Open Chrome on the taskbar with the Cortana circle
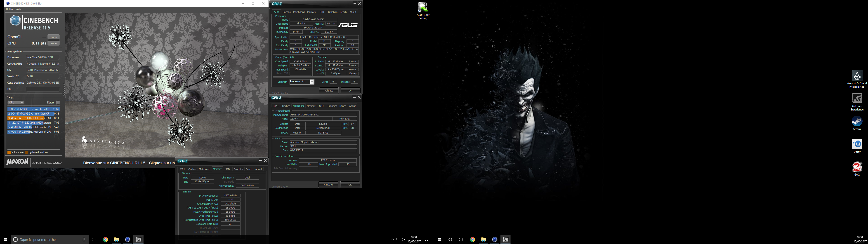Screen dimensions: 868x244 pyautogui.click(x=472, y=240)
